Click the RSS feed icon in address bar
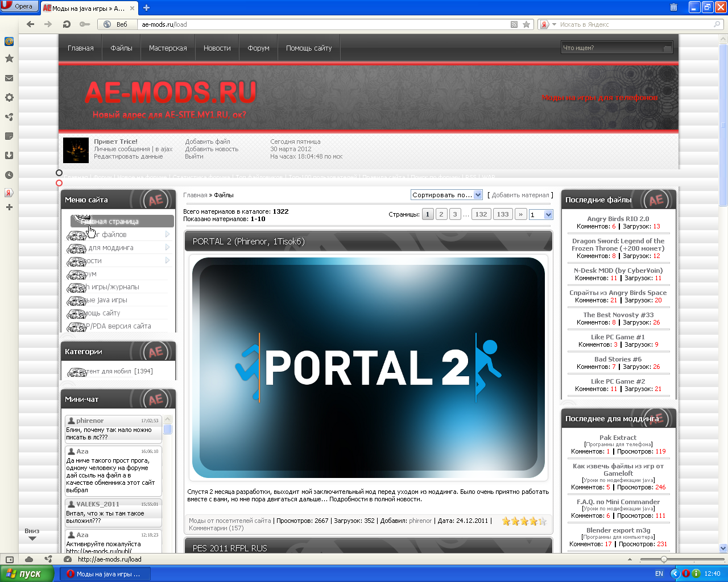This screenshot has height=582, width=728. [x=514, y=24]
